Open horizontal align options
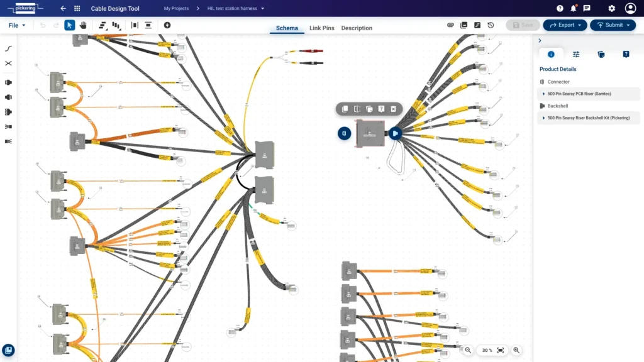 pyautogui.click(x=103, y=25)
